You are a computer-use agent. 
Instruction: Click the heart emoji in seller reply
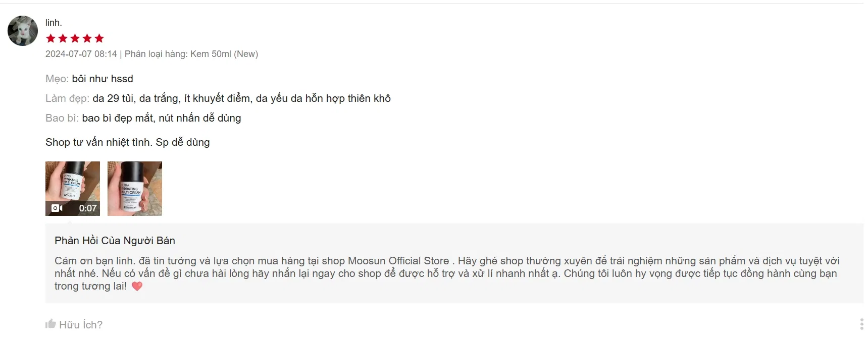137,286
